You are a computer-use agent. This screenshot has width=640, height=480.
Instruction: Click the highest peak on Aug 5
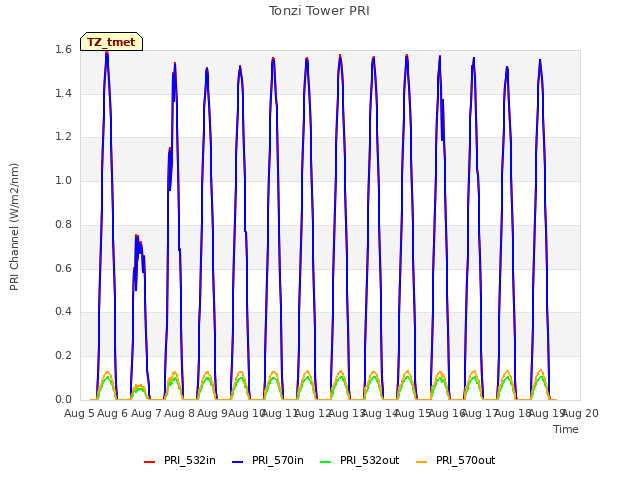[x=107, y=54]
